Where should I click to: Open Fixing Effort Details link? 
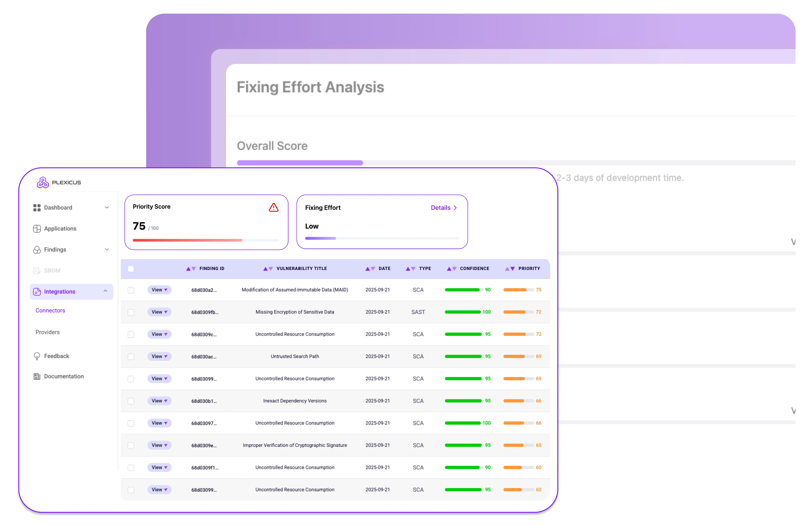(444, 208)
